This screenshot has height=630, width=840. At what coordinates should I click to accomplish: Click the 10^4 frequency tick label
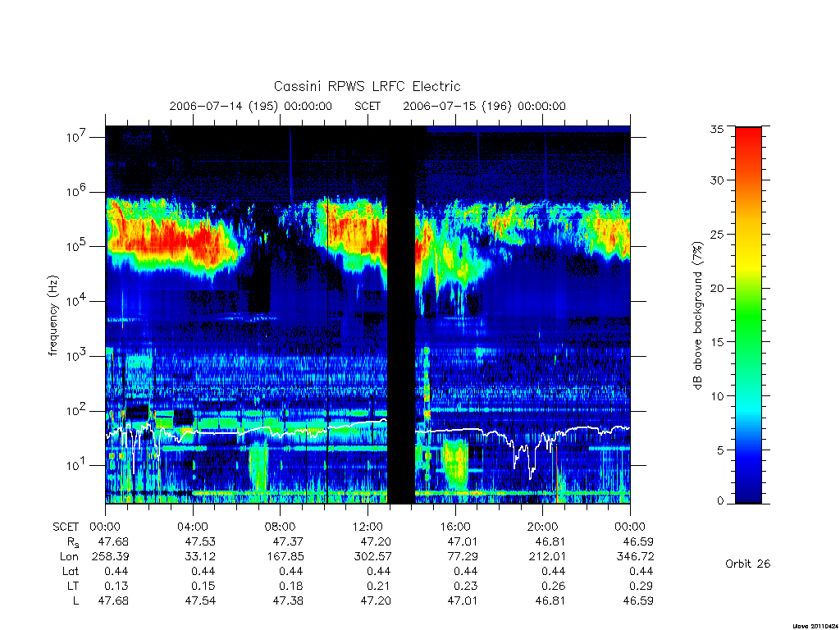click(77, 300)
